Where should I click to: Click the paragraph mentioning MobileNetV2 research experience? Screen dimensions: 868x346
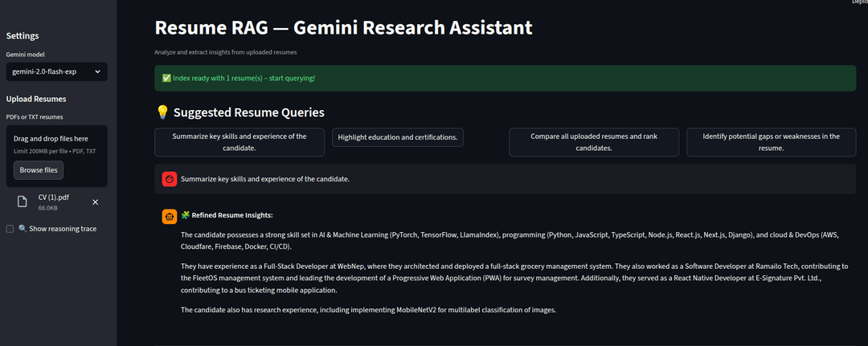coord(368,310)
